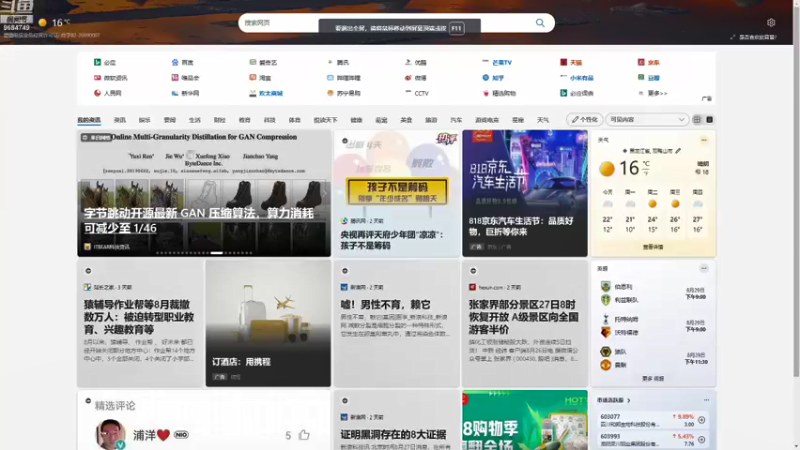Screen dimensions: 800x450
Task: Open the 百度 quick link
Action: (x=183, y=62)
